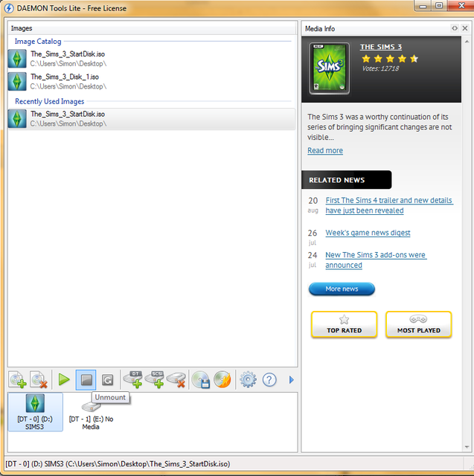Image resolution: width=474 pixels, height=476 pixels.
Task: Open New The Sims 3 add-ons announced link
Action: [x=377, y=260]
